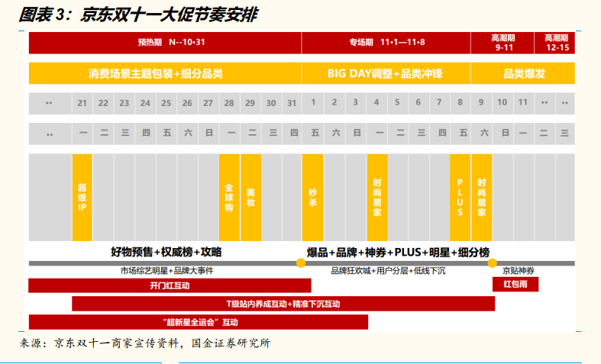Click the date cell 9

pyautogui.click(x=481, y=103)
